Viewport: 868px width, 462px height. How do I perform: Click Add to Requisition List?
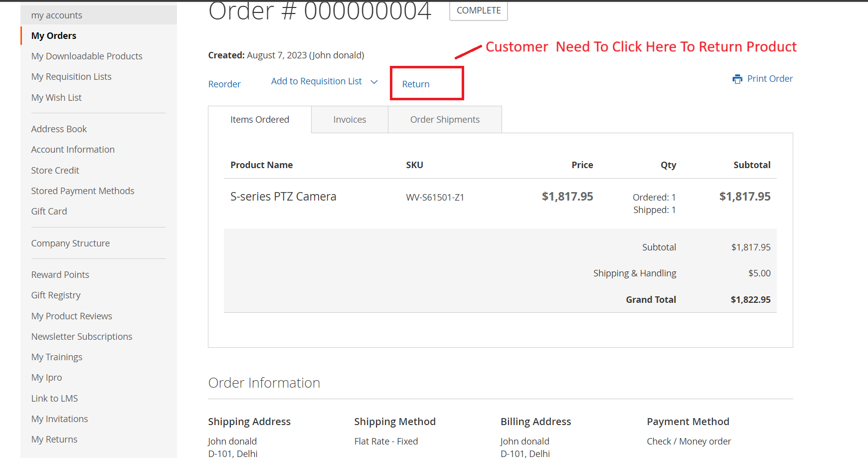[x=317, y=81]
